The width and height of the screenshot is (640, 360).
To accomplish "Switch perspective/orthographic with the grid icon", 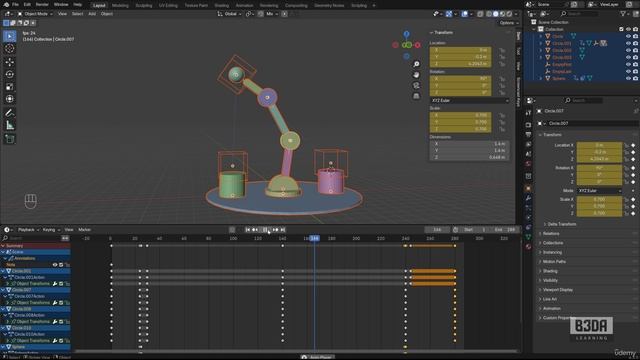I will click(x=416, y=96).
